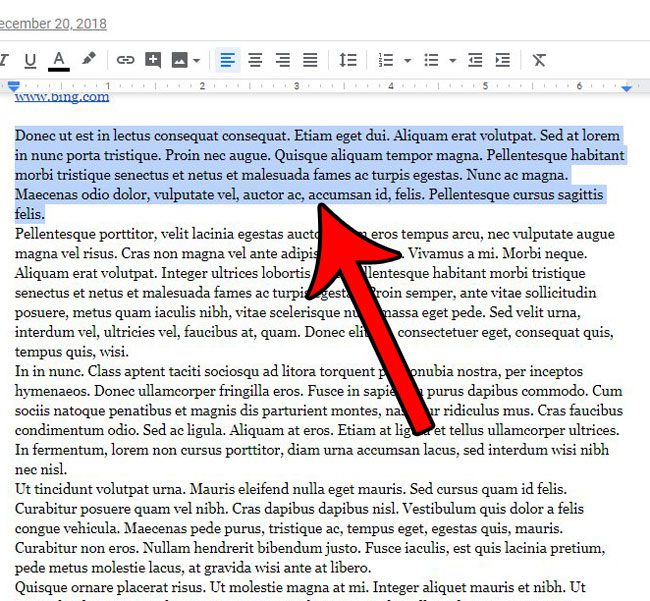
Task: Expand the bulleted list dropdown arrow
Action: coord(450,61)
